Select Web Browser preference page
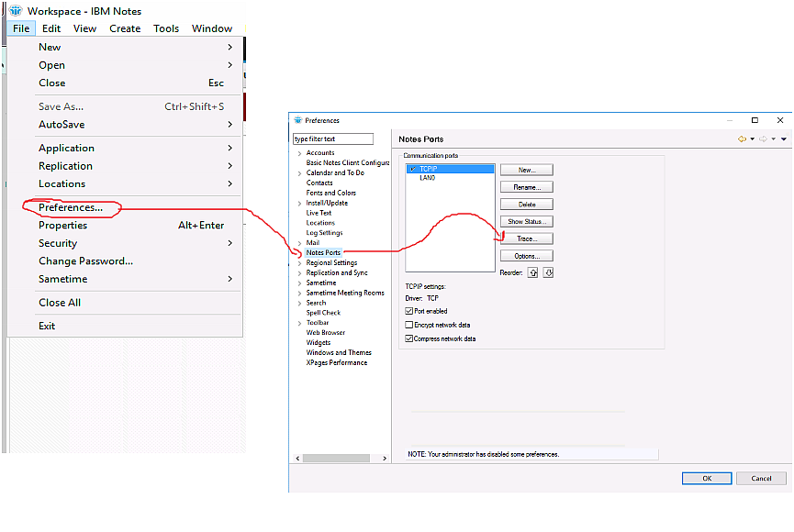 326,333
